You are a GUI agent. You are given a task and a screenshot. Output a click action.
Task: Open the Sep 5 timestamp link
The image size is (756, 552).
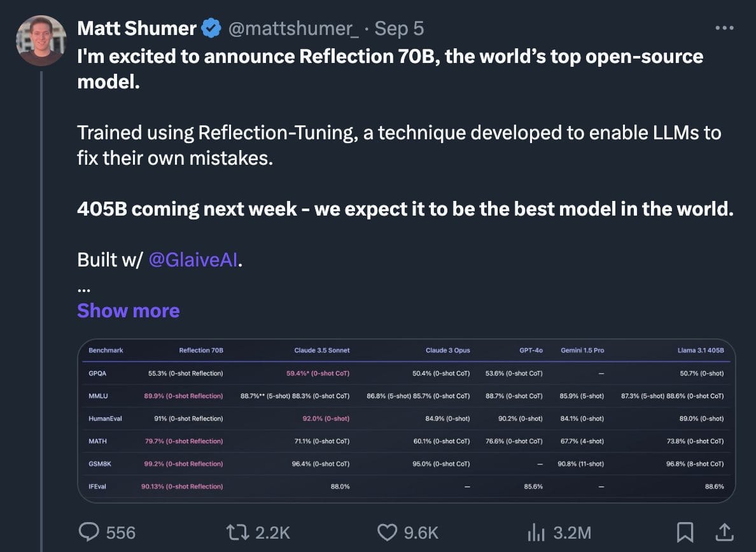point(398,28)
